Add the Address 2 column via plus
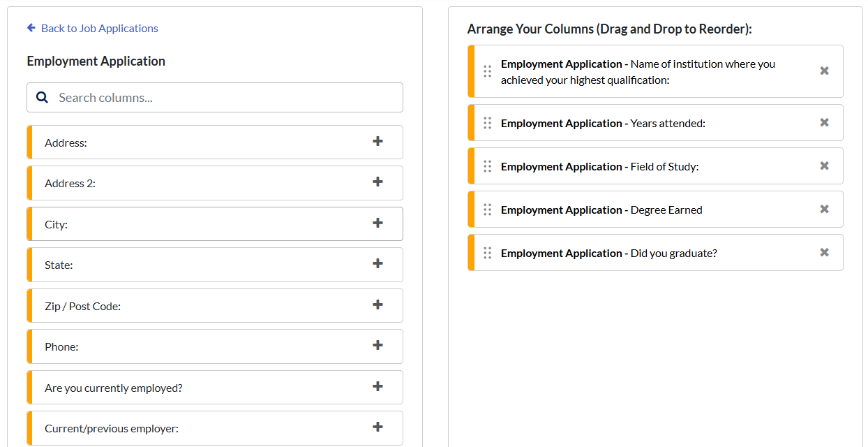Screen dimensions: 868x447 pyautogui.click(x=377, y=182)
